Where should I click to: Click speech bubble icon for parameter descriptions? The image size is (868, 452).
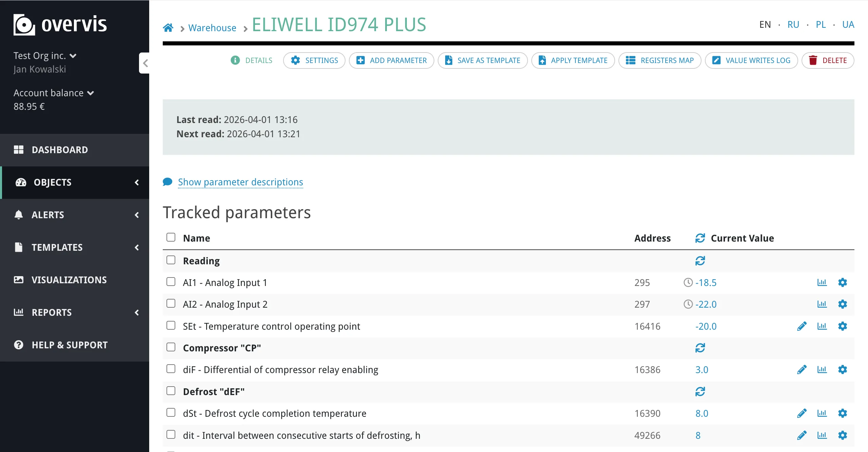click(x=167, y=182)
